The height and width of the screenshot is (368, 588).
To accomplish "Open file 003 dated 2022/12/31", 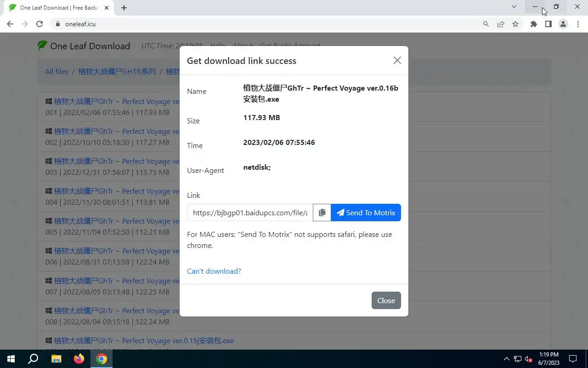I will 117,161.
